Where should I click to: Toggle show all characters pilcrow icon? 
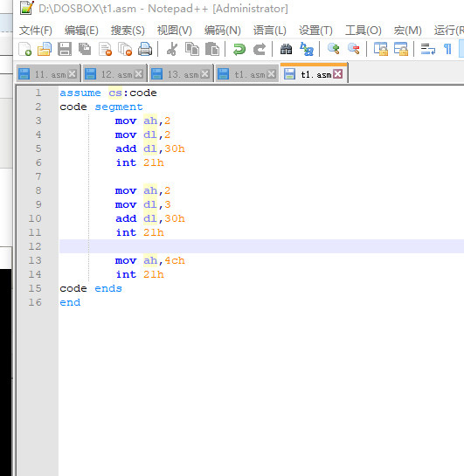click(x=447, y=49)
